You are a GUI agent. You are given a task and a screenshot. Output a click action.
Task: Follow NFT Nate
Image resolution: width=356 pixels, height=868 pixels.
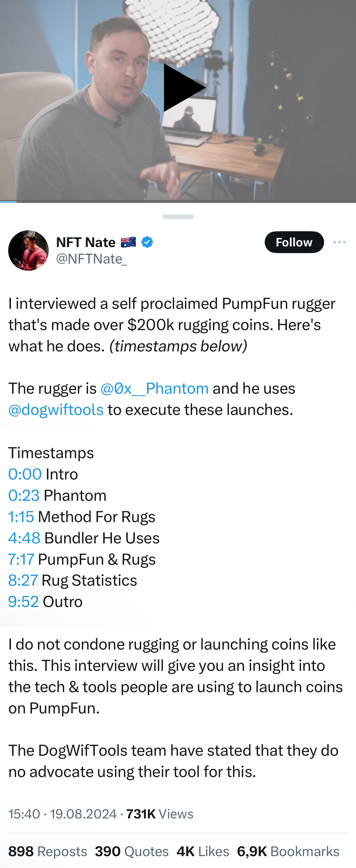(294, 242)
